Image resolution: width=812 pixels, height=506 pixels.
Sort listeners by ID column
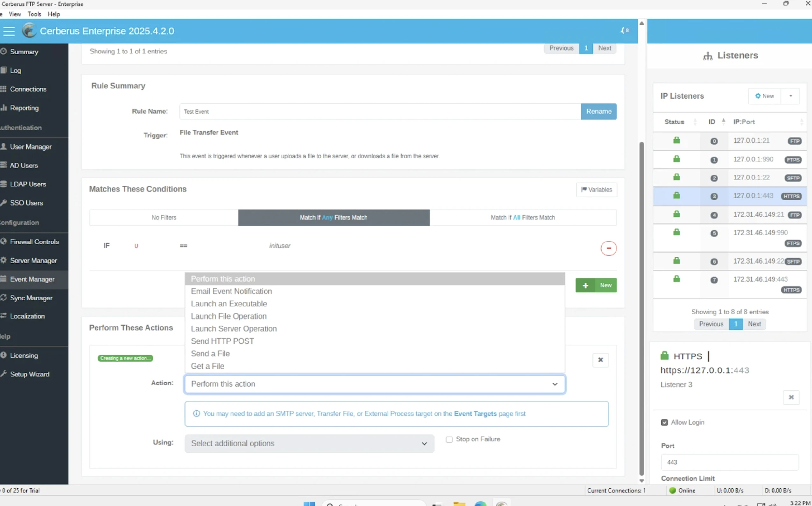714,122
